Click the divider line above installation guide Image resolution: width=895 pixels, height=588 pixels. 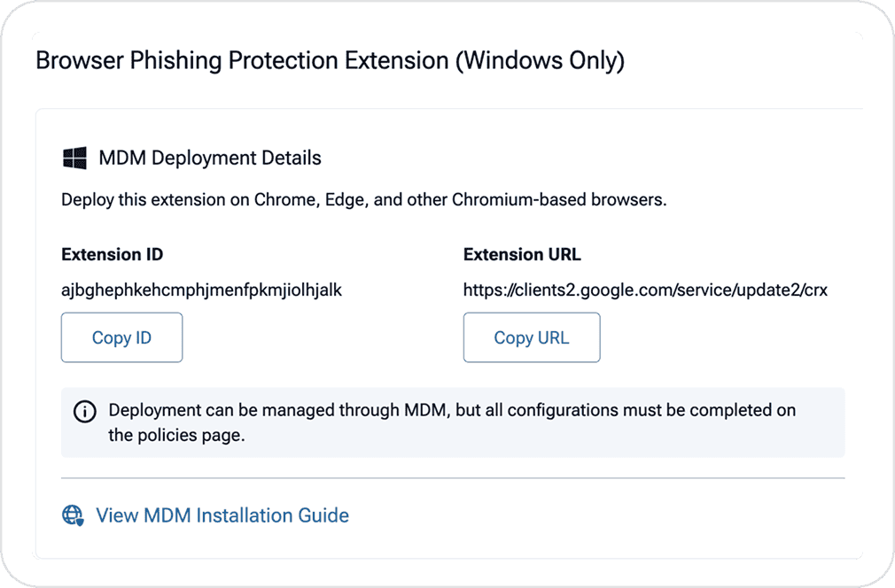(x=453, y=478)
